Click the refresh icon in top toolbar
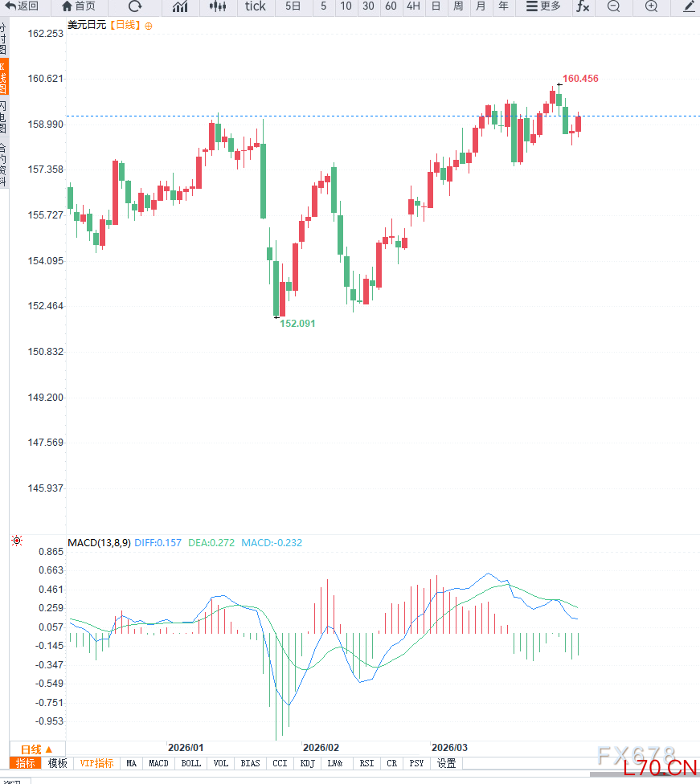This screenshot has height=784, width=700. [x=135, y=6]
